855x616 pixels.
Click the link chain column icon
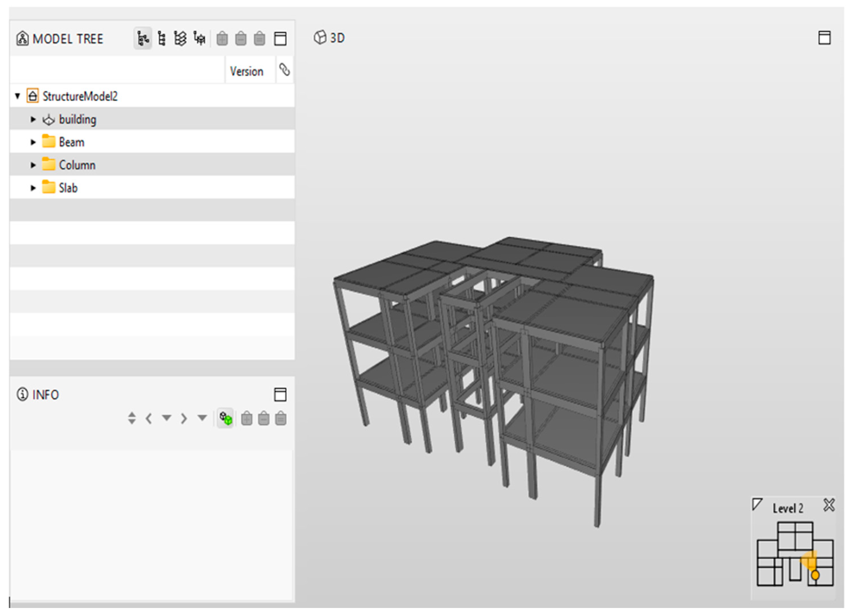click(285, 70)
